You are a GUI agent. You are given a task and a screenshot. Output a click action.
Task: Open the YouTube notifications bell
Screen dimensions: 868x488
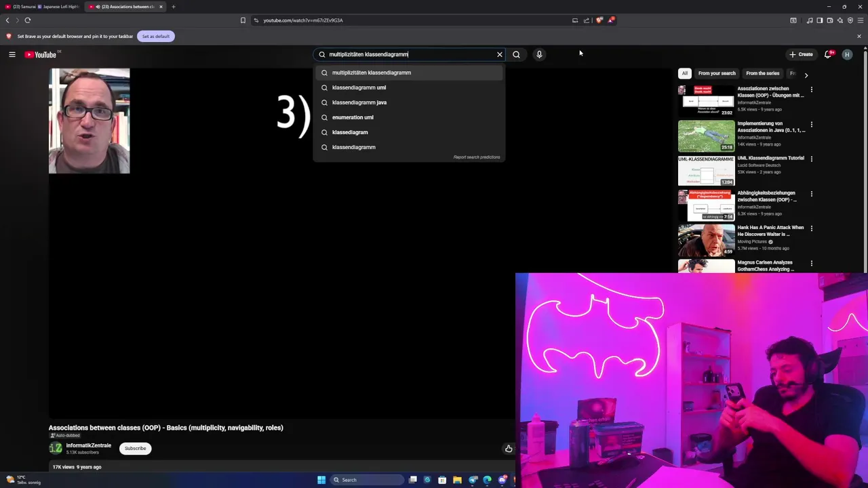point(828,54)
